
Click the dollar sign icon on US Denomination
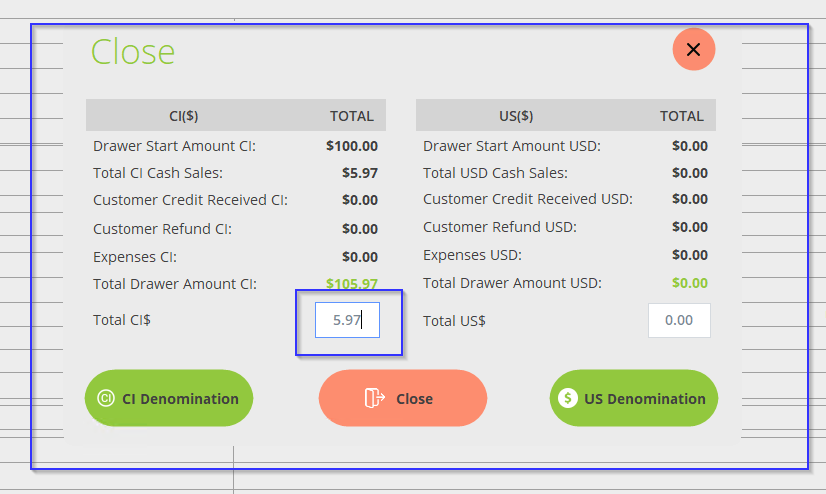point(568,399)
